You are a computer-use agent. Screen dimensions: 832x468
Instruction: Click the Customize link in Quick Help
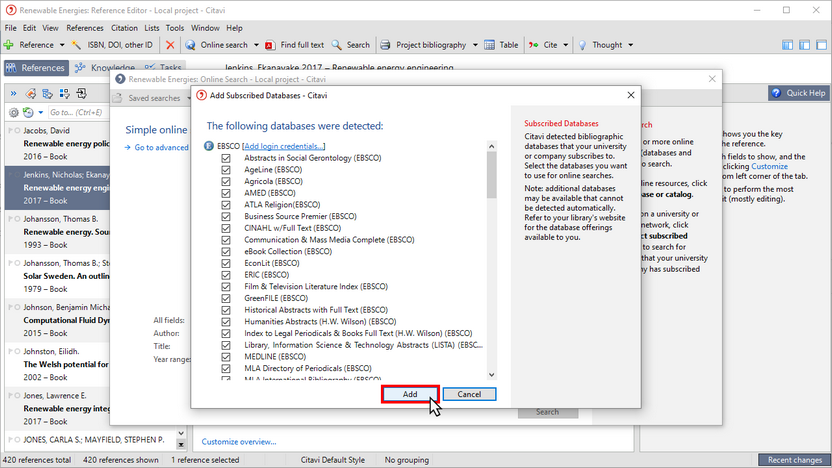coord(769,167)
